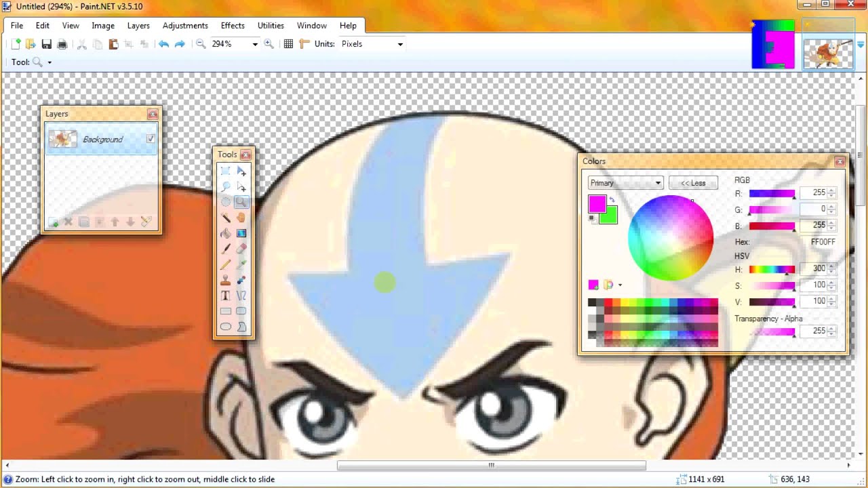868x488 pixels.
Task: Select the Rounded Rectangle tool
Action: 241,311
